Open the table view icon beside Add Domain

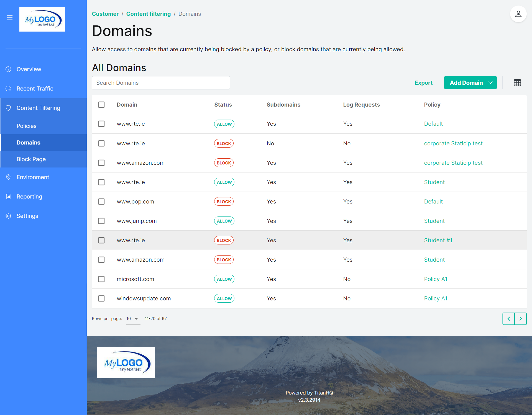pos(517,83)
